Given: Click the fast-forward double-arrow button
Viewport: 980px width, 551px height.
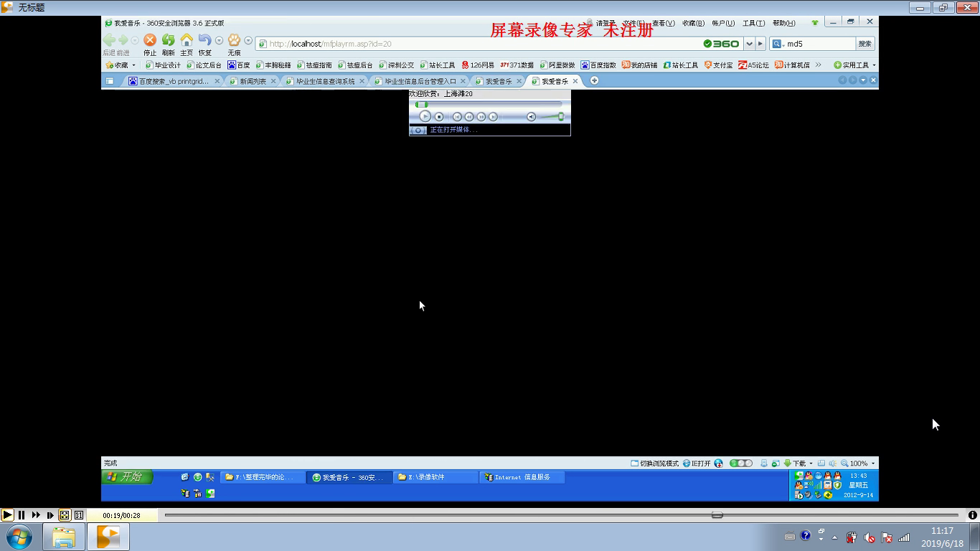Looking at the screenshot, I should [36, 514].
